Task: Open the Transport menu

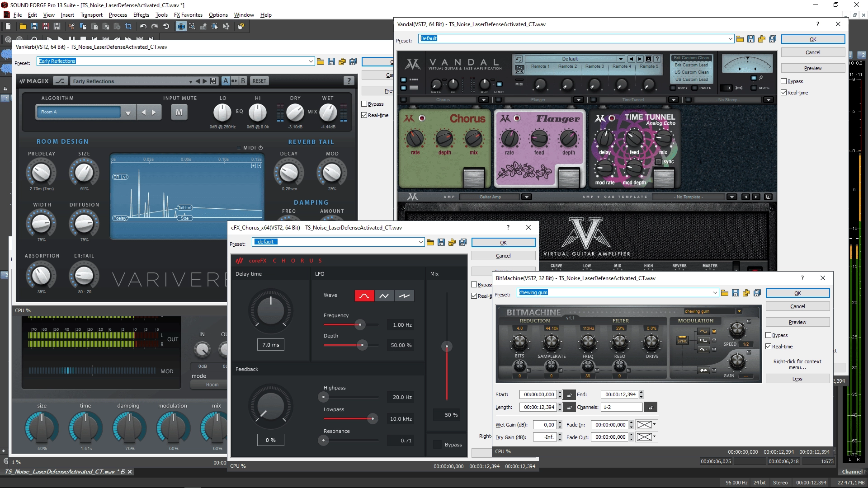Action: pos(91,15)
